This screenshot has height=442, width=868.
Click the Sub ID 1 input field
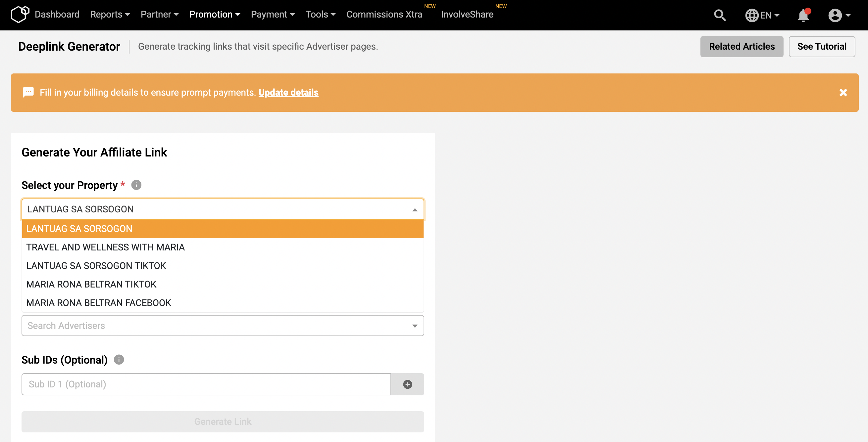click(x=206, y=384)
